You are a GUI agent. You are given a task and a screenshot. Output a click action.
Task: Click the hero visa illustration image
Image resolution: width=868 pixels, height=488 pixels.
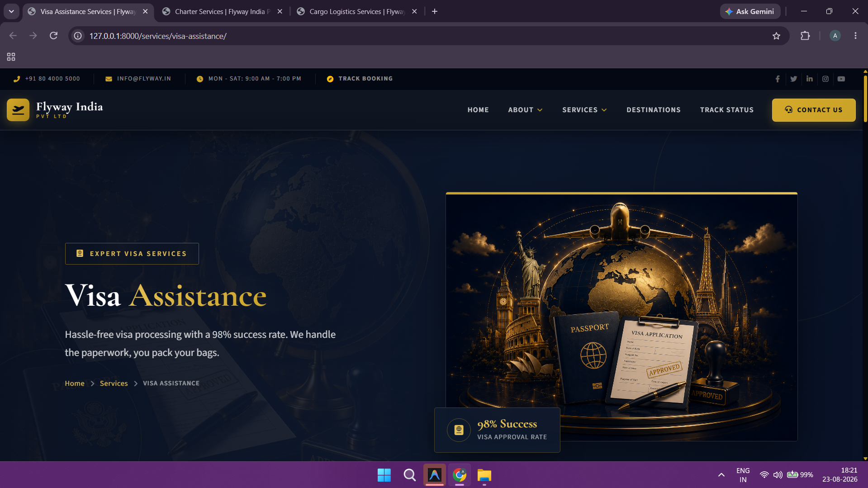pos(621,317)
